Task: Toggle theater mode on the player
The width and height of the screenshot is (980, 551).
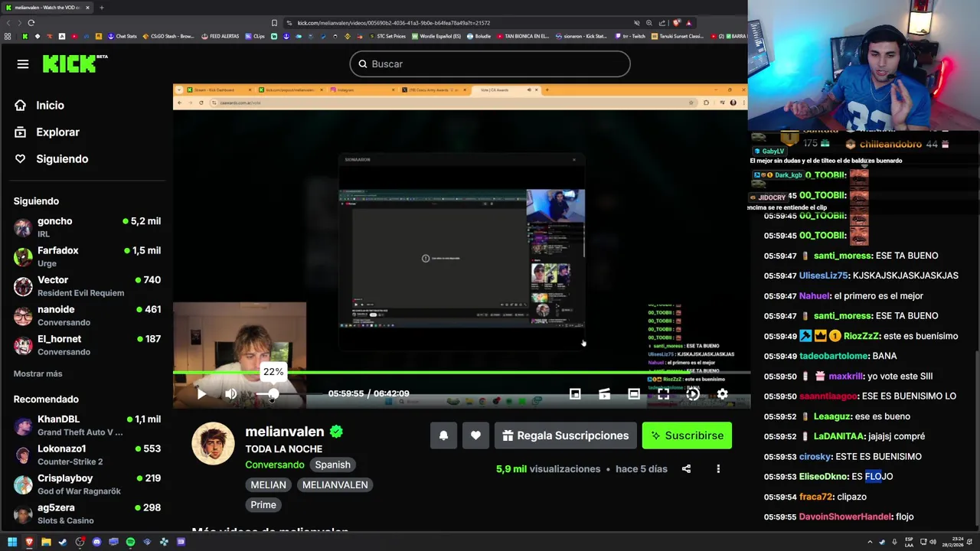Action: click(x=634, y=394)
